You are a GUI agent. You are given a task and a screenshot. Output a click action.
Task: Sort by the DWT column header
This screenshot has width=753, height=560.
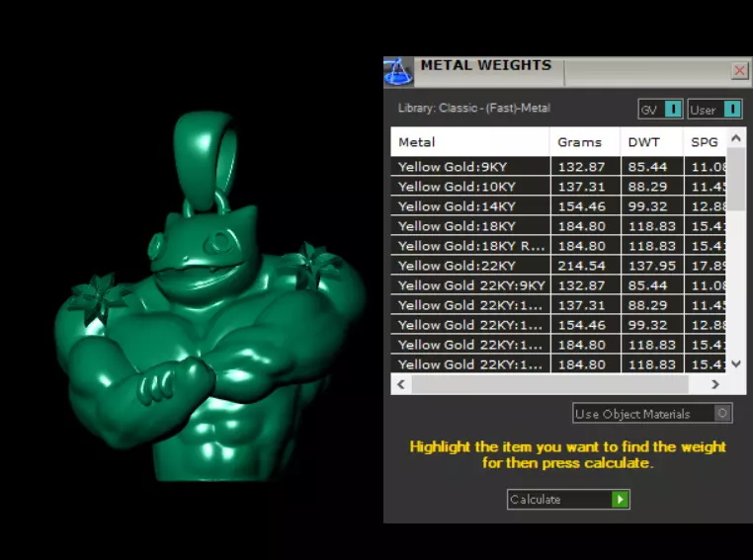click(652, 142)
